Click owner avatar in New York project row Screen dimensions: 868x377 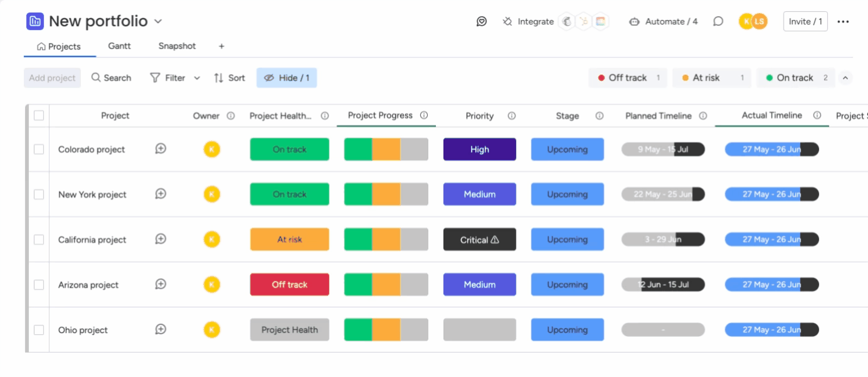[212, 194]
